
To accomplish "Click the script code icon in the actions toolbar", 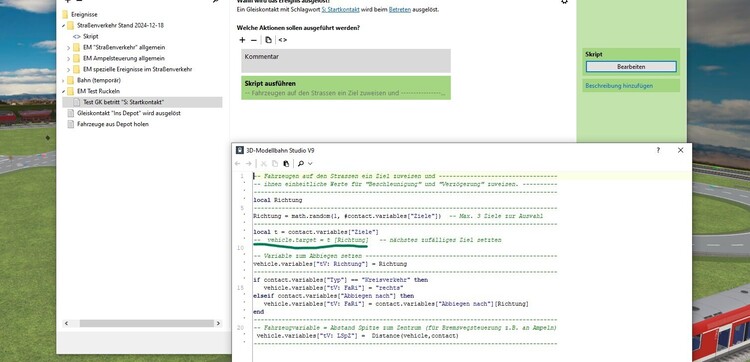I will pyautogui.click(x=283, y=40).
